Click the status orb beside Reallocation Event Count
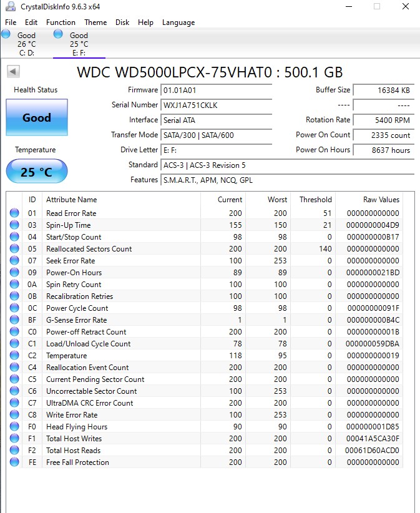 (x=14, y=367)
